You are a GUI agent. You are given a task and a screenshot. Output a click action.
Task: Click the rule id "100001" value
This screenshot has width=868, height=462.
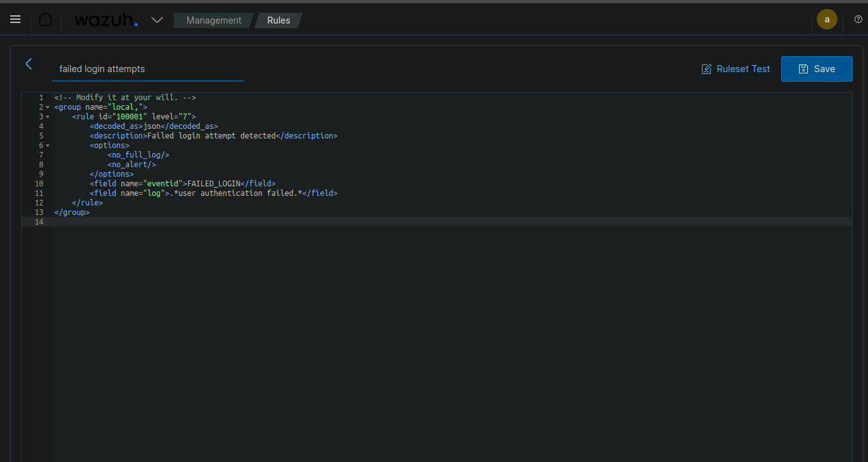coord(130,117)
